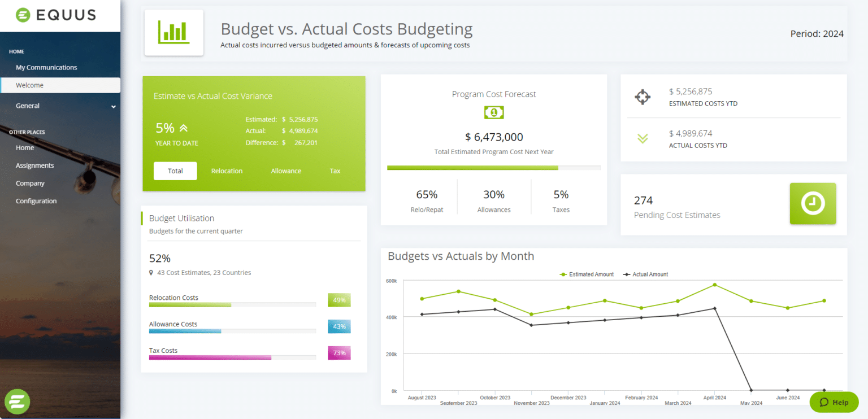Switch cost variance view to Tax

pyautogui.click(x=335, y=171)
